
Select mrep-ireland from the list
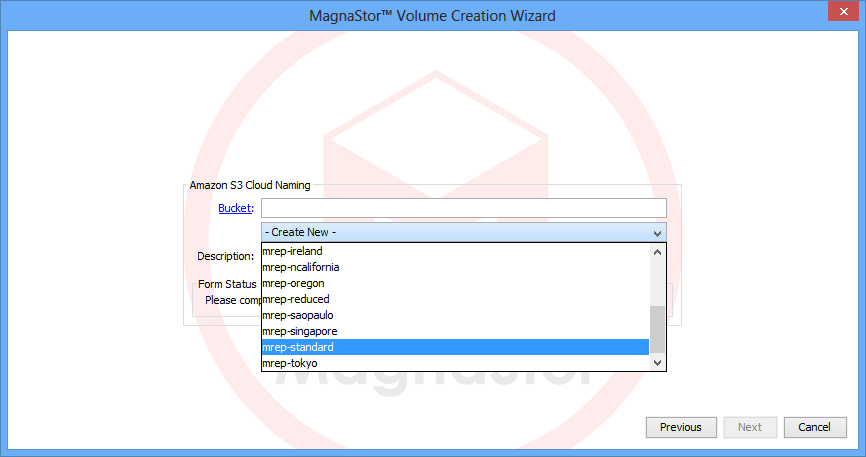point(455,251)
